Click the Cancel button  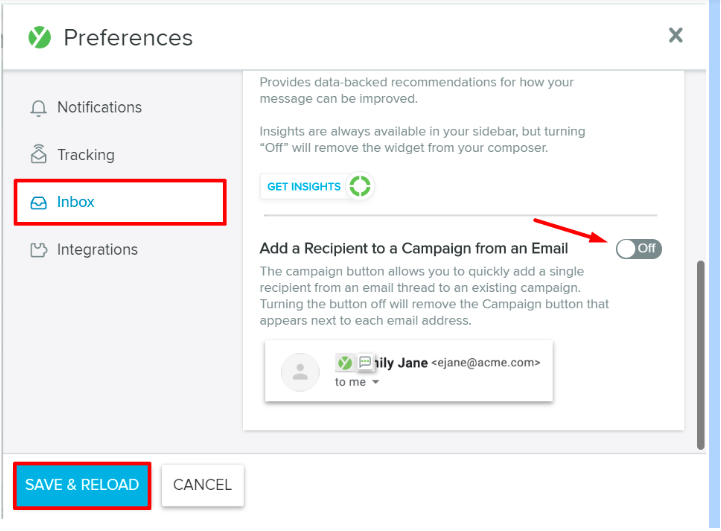pyautogui.click(x=202, y=485)
